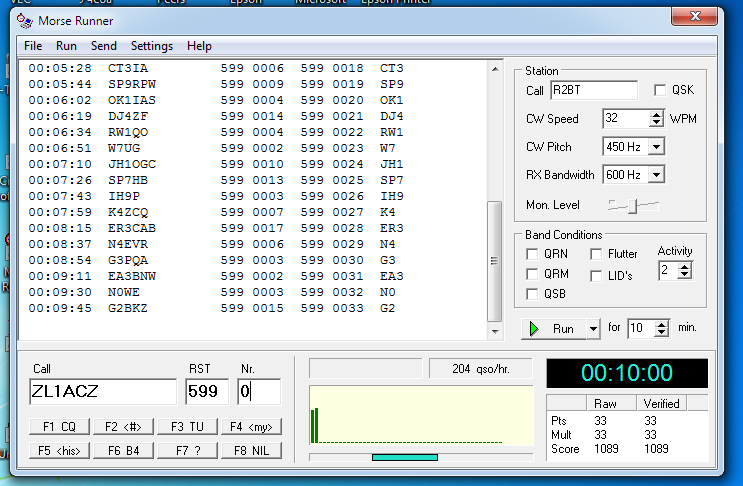Enable the QRM checkbox

click(x=533, y=274)
